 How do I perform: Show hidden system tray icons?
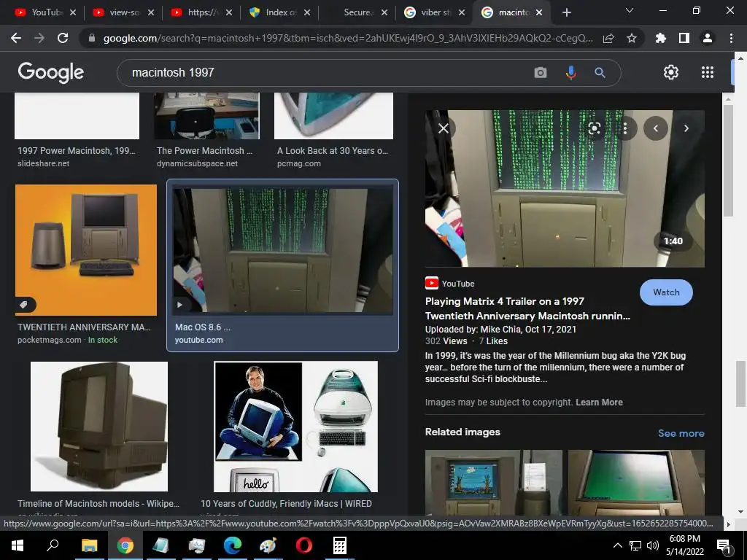pyautogui.click(x=617, y=545)
